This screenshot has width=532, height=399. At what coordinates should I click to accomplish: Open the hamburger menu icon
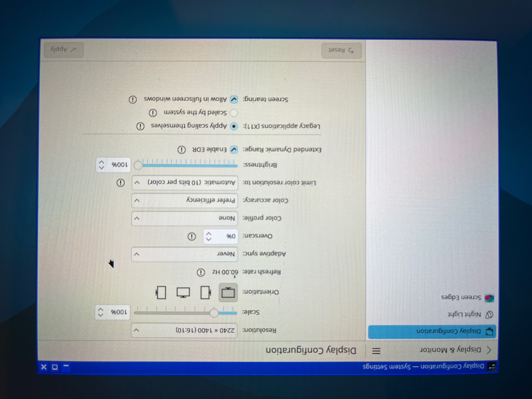click(376, 351)
